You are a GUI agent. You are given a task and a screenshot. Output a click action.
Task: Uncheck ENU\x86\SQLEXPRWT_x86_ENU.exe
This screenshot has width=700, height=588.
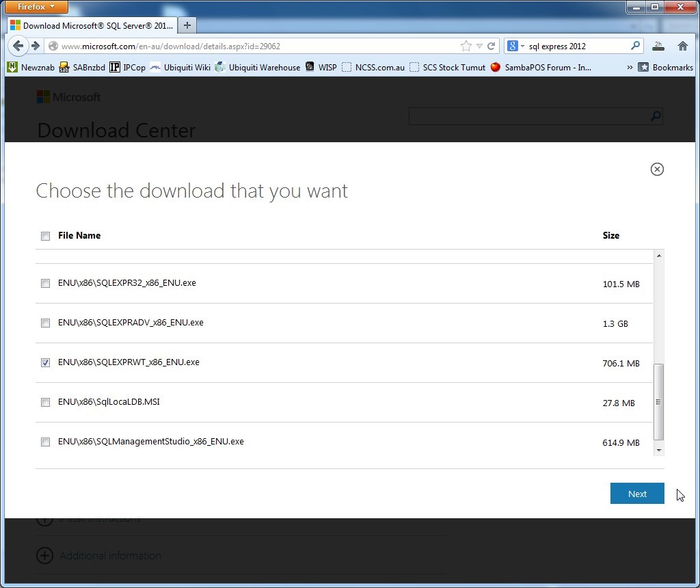[x=45, y=362]
